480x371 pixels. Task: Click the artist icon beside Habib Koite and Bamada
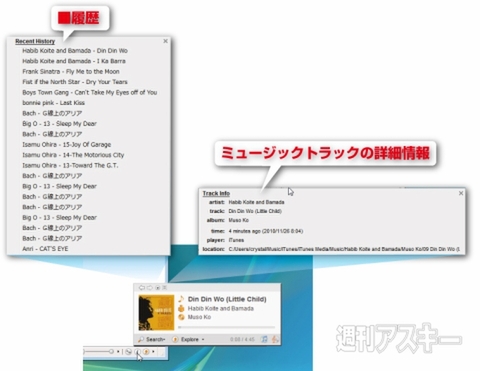[x=181, y=308]
